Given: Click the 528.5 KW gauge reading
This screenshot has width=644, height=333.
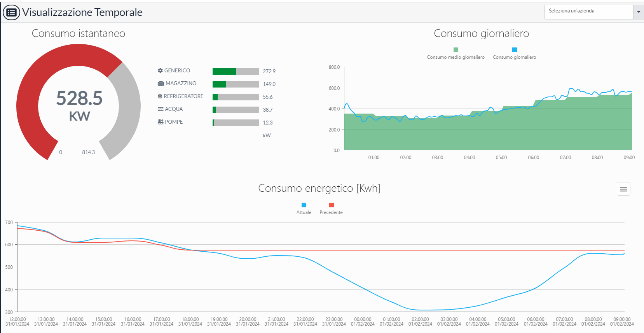Looking at the screenshot, I should pos(79,106).
